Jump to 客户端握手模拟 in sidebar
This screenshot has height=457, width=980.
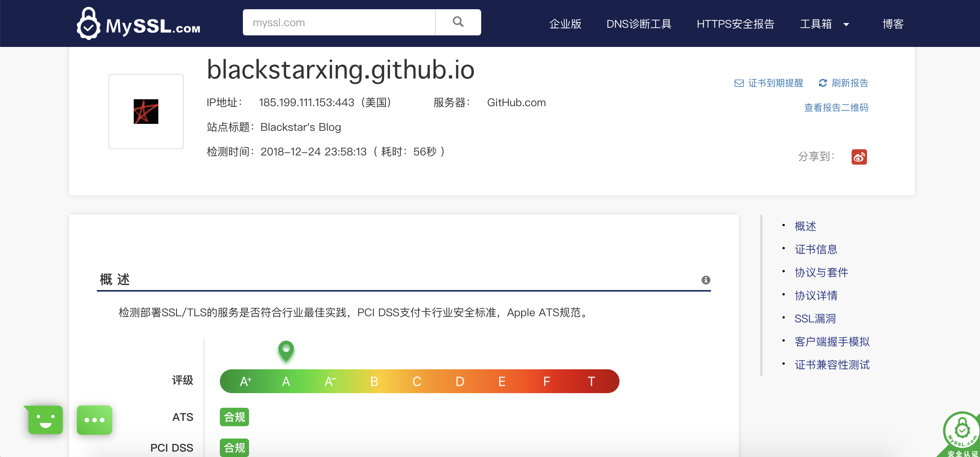coord(832,342)
